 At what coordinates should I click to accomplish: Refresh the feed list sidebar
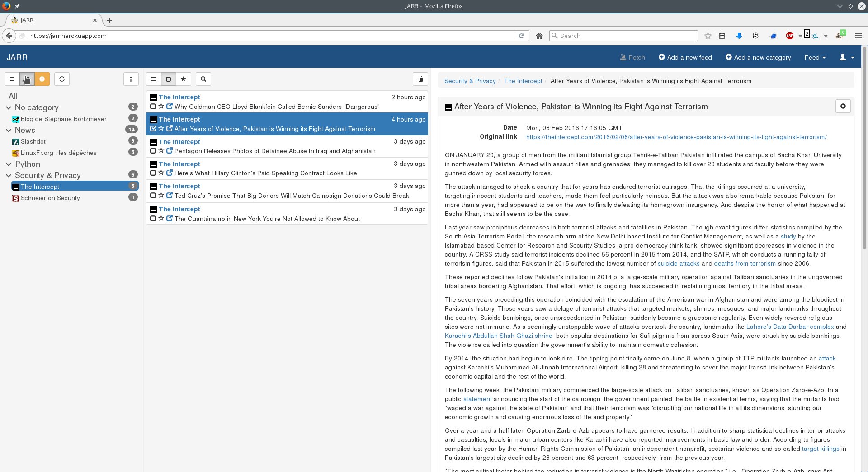[62, 79]
